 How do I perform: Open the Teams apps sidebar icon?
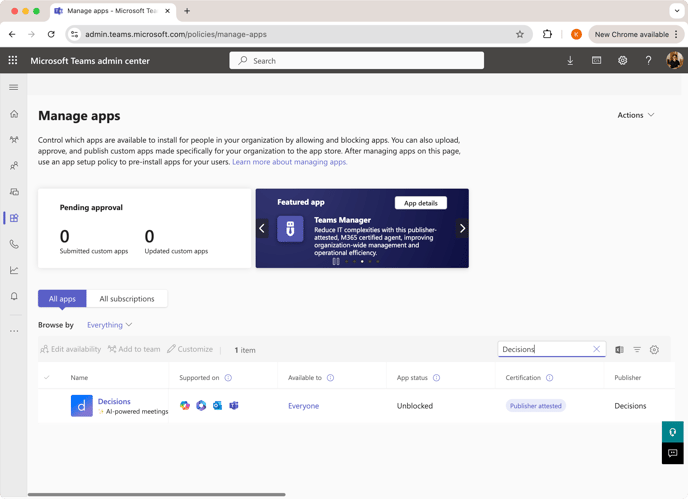(x=14, y=218)
